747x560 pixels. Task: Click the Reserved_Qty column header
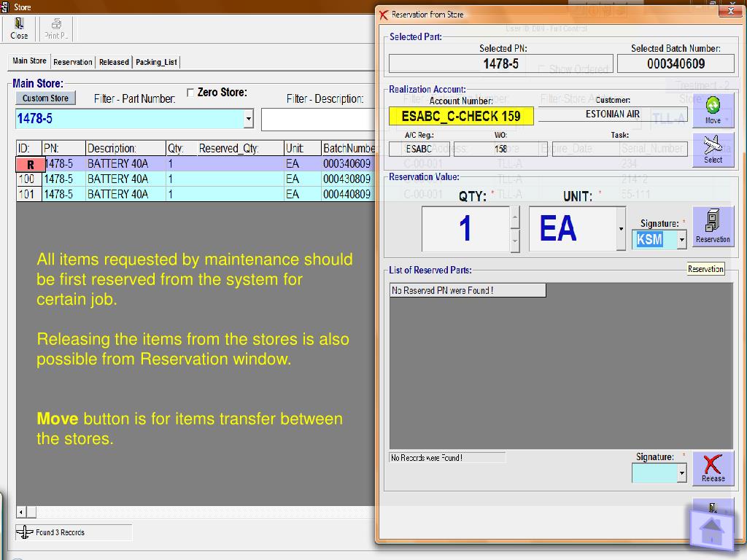tap(240, 149)
